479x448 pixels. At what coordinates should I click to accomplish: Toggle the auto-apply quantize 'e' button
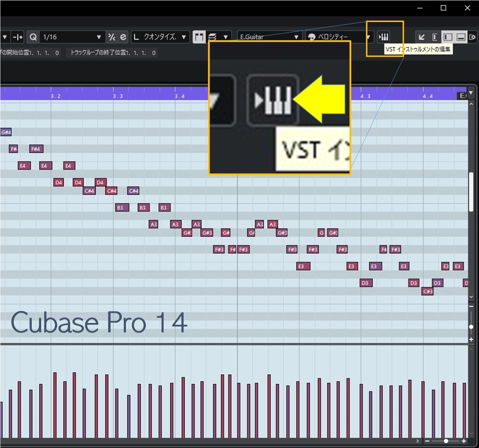point(123,37)
